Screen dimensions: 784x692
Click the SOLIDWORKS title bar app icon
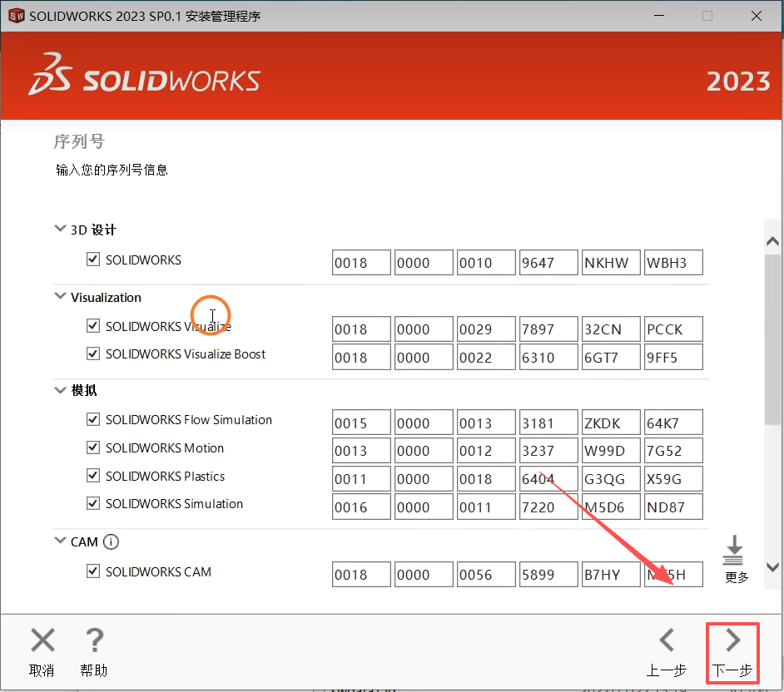[x=16, y=17]
